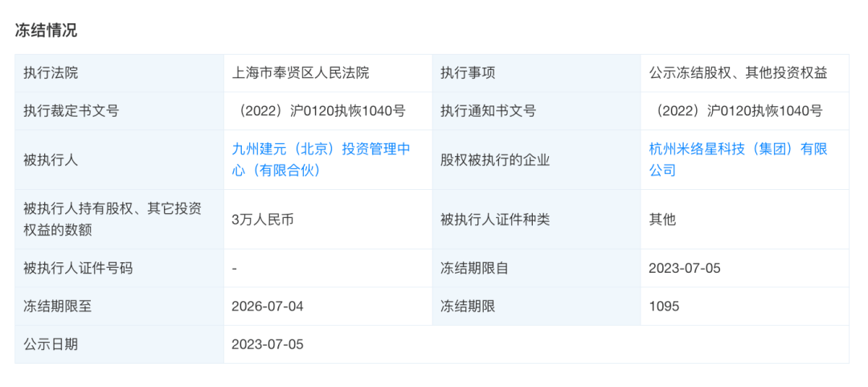The width and height of the screenshot is (868, 387).
Task: Click the 公示日期 label cell
Action: point(120,344)
